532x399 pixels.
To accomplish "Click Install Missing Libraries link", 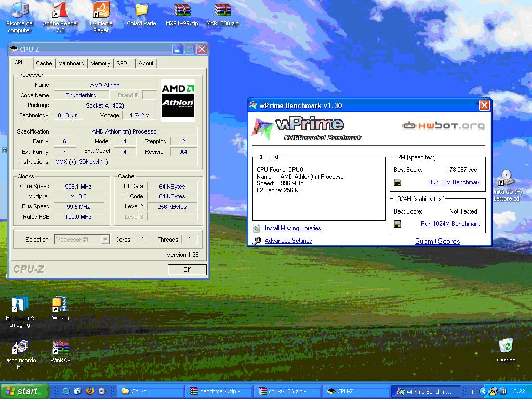I will 293,229.
